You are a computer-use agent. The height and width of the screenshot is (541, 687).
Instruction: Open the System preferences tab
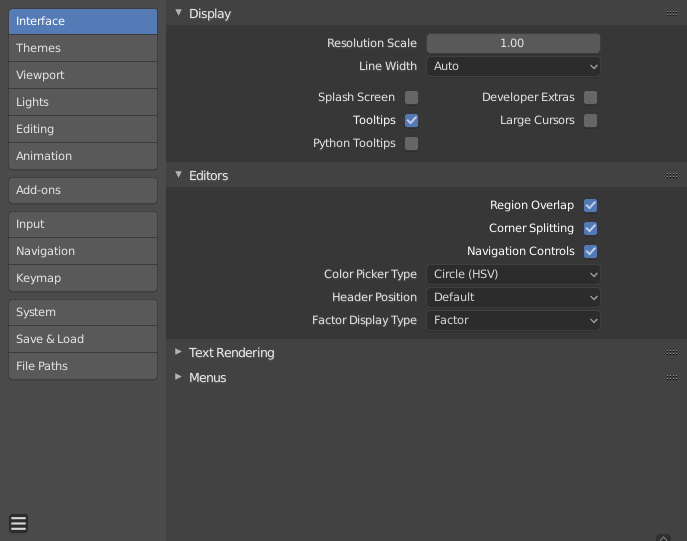83,312
